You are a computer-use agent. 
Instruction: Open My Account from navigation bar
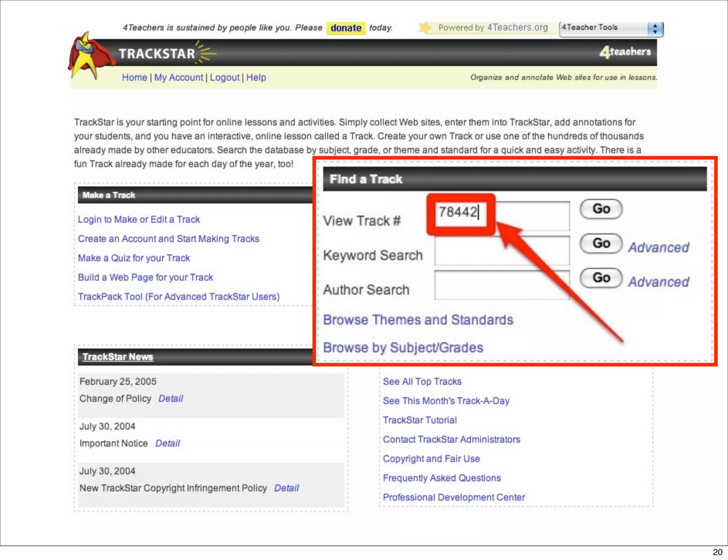178,77
